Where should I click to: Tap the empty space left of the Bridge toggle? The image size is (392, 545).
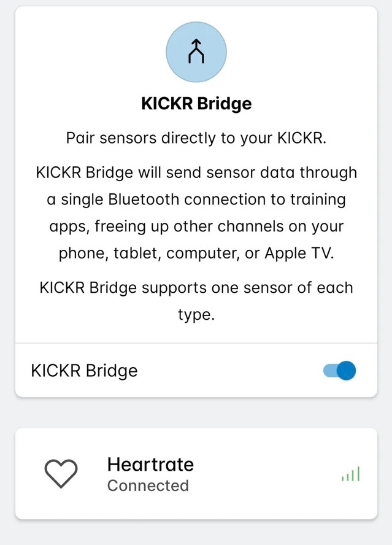233,371
